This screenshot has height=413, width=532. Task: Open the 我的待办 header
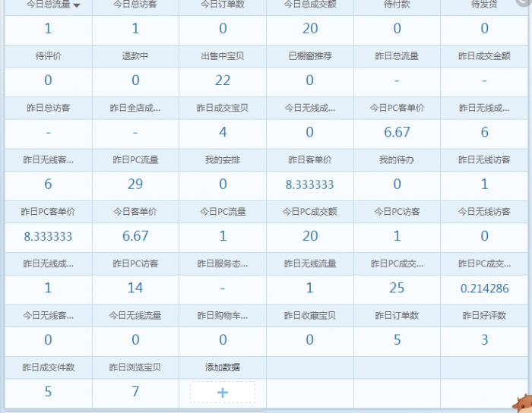click(397, 160)
